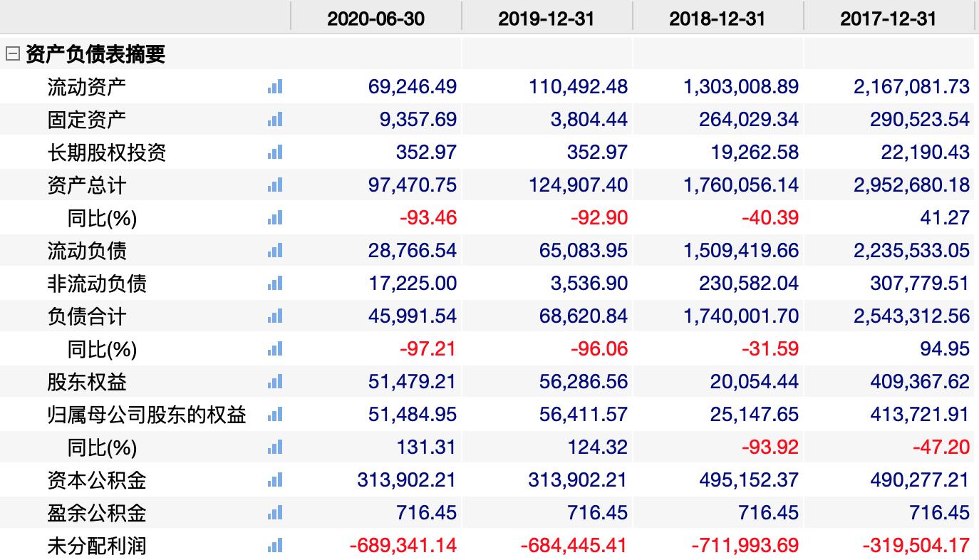
Task: Click the red -319,504.17 cell
Action: 916,546
